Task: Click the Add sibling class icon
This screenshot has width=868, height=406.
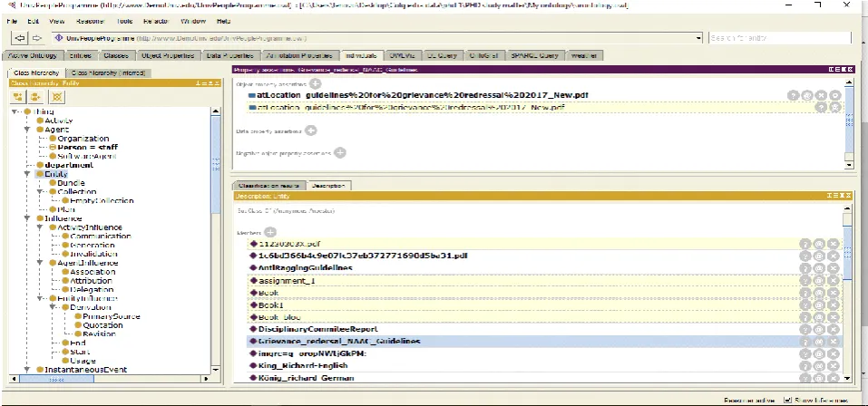Action: [x=36, y=97]
